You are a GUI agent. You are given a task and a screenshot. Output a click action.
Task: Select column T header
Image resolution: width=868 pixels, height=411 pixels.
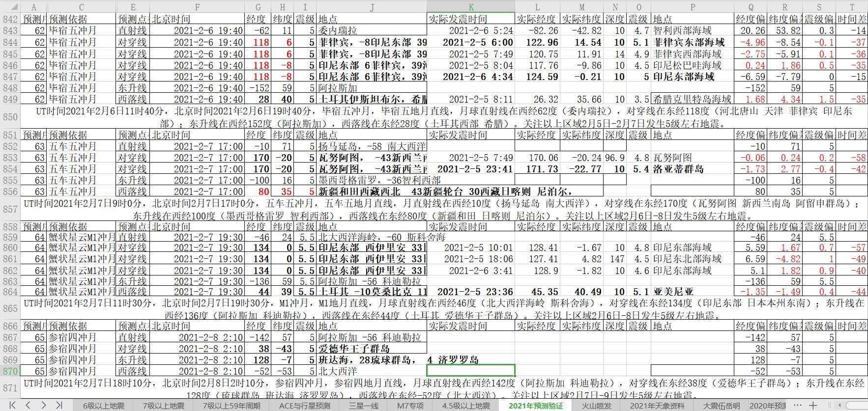click(x=852, y=7)
